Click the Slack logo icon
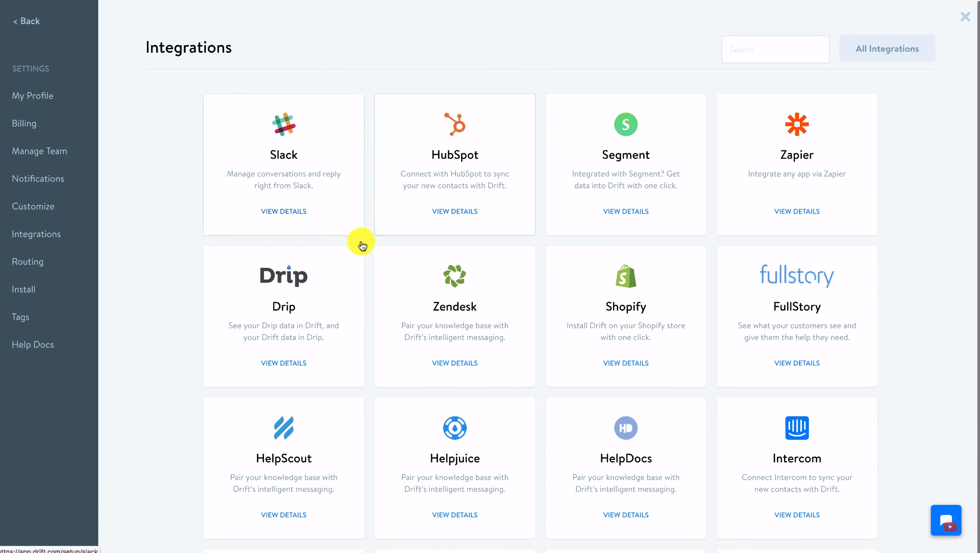This screenshot has height=553, width=980. pos(284,124)
